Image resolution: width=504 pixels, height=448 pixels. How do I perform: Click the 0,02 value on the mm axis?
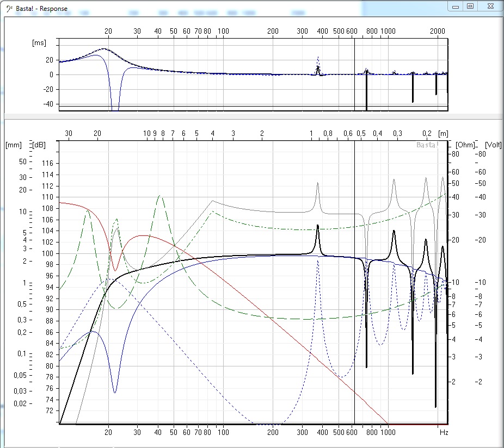(x=20, y=403)
